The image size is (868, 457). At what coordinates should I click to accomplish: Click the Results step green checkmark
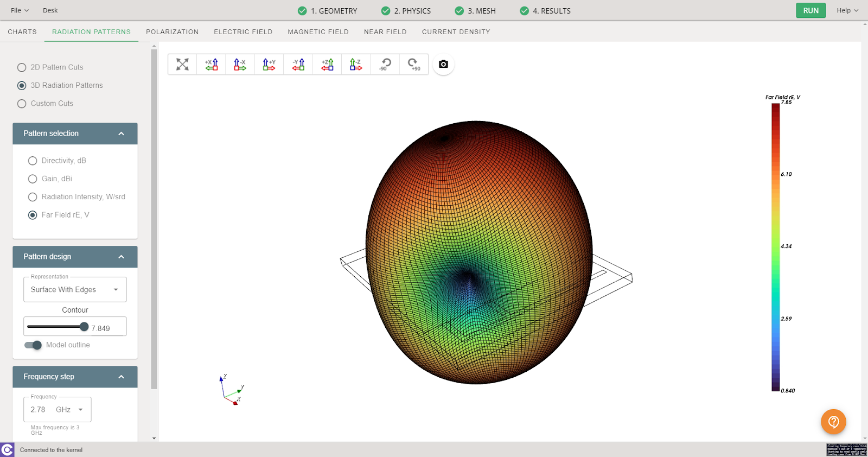(524, 11)
